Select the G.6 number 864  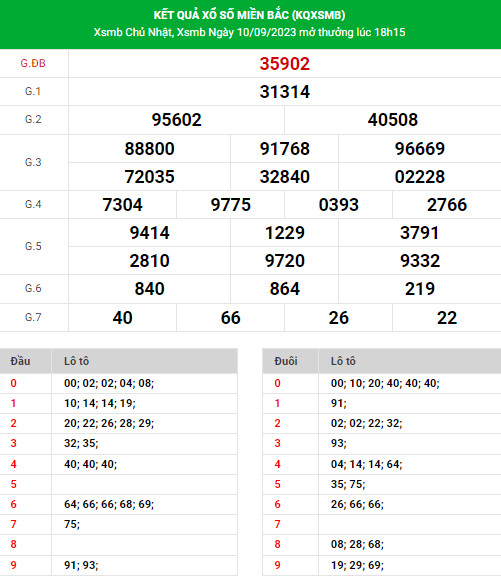pos(285,289)
